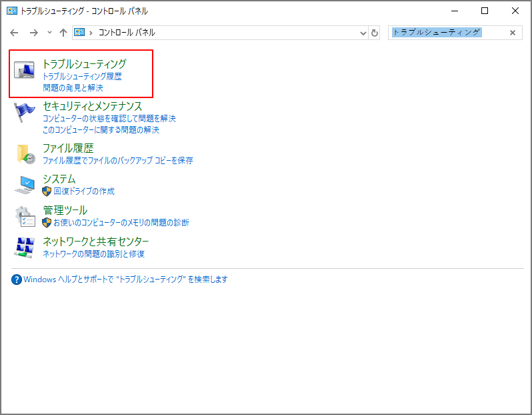The width and height of the screenshot is (532, 415).
Task: Click the ネットワークと共有センター icon
Action: pos(25,248)
